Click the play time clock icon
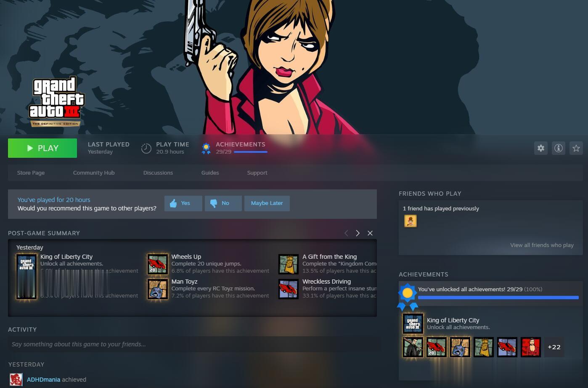 [146, 148]
